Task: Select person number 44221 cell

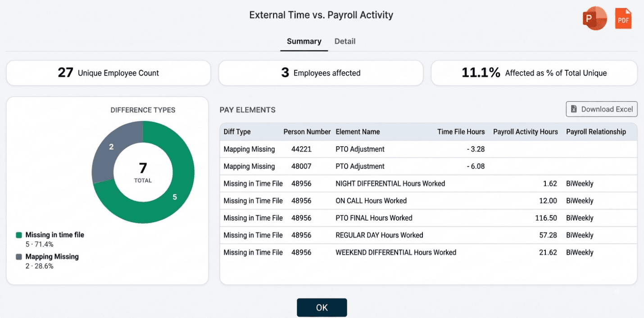Action: click(x=301, y=149)
